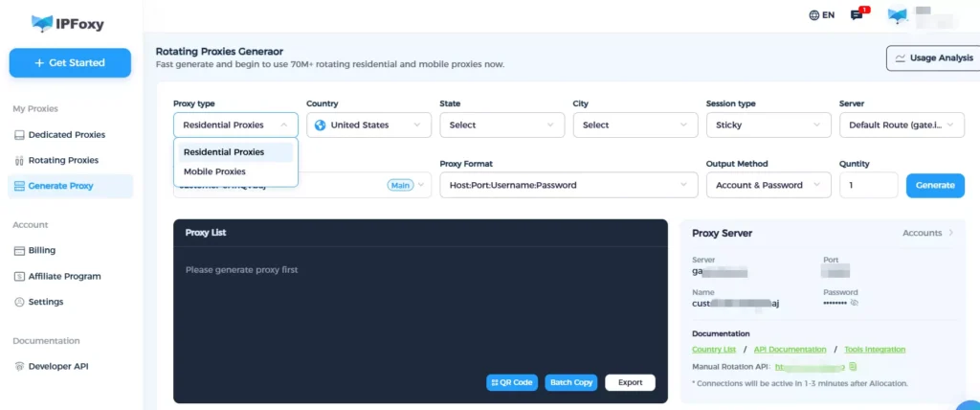Click the QR Code button
This screenshot has width=980, height=410.
point(511,382)
